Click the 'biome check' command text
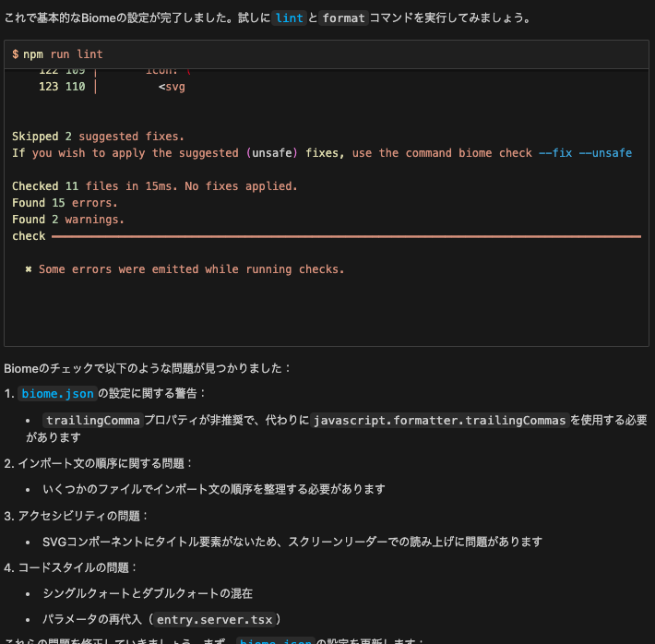Image resolution: width=655 pixels, height=644 pixels. tap(495, 153)
